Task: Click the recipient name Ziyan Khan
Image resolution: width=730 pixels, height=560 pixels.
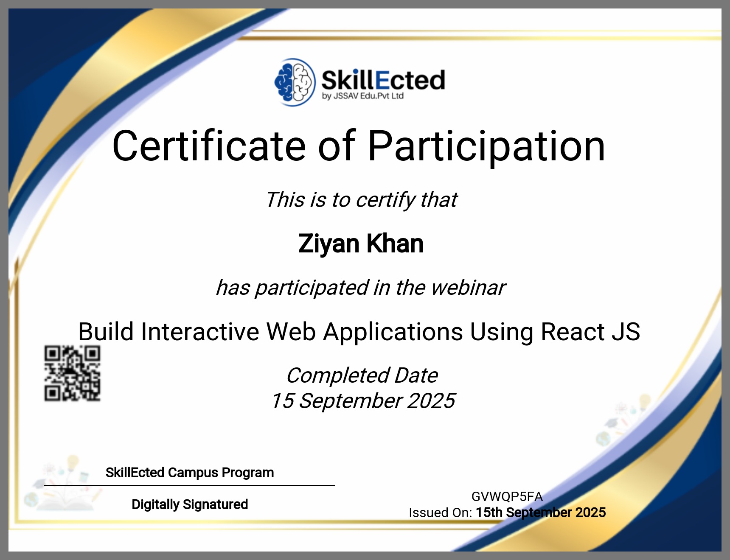Action: pos(361,244)
